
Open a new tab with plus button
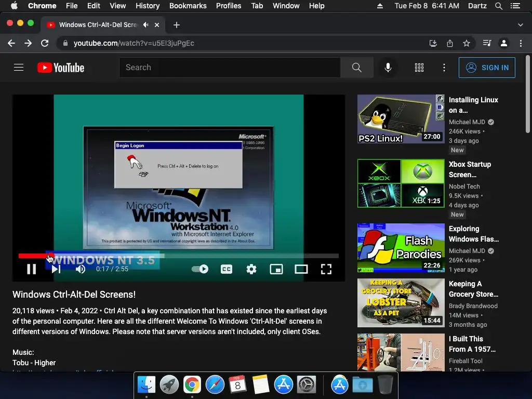pyautogui.click(x=177, y=25)
